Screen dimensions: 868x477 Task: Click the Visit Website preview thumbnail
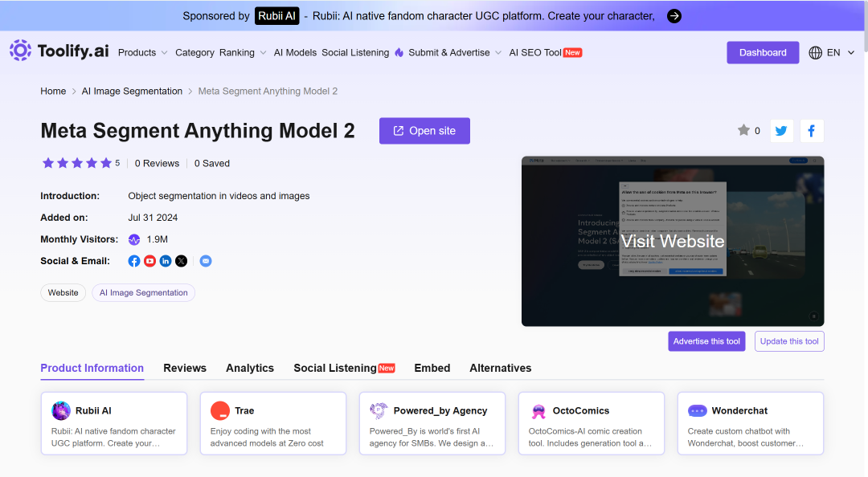coord(673,241)
